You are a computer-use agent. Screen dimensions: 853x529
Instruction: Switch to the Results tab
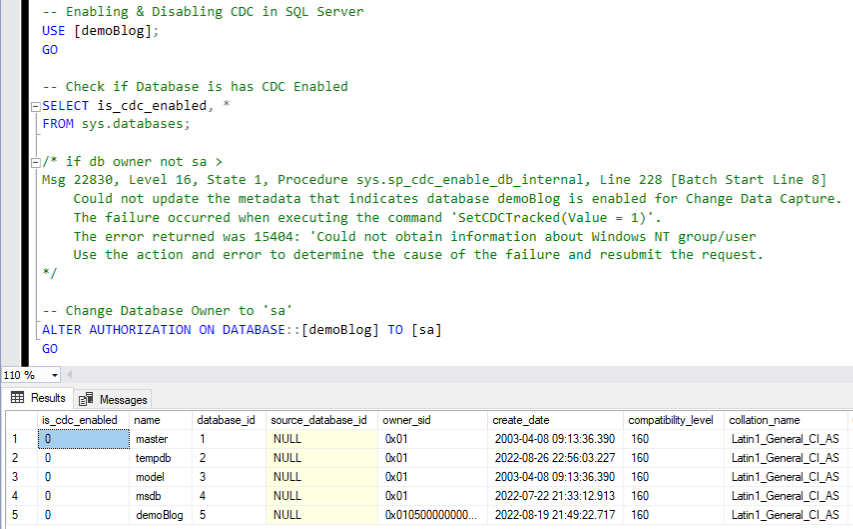38,398
